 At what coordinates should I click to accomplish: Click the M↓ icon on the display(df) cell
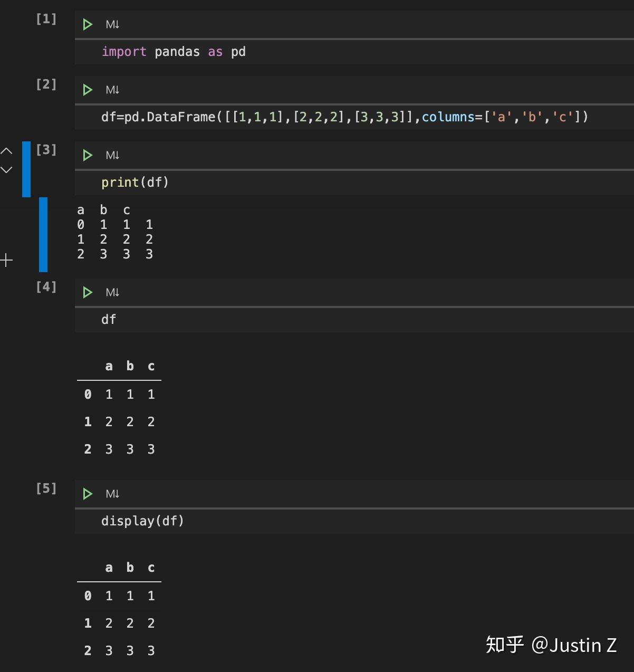click(x=112, y=494)
